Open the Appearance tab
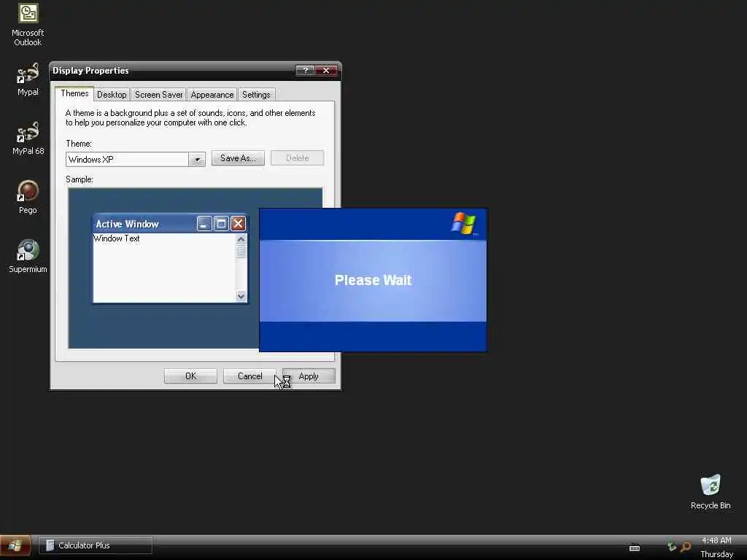 (212, 95)
